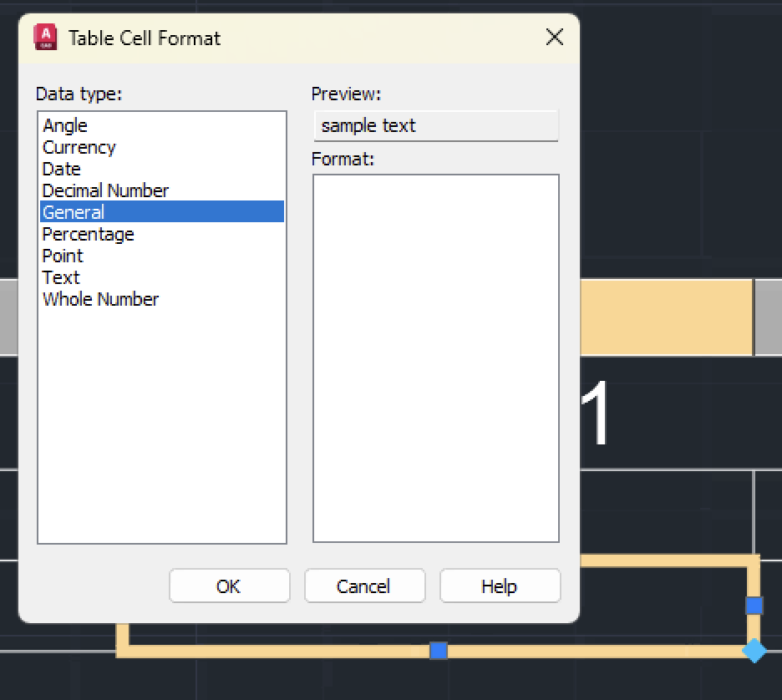Click the diamond grip at the table corner
Viewport: 782px width, 700px height.
click(753, 649)
